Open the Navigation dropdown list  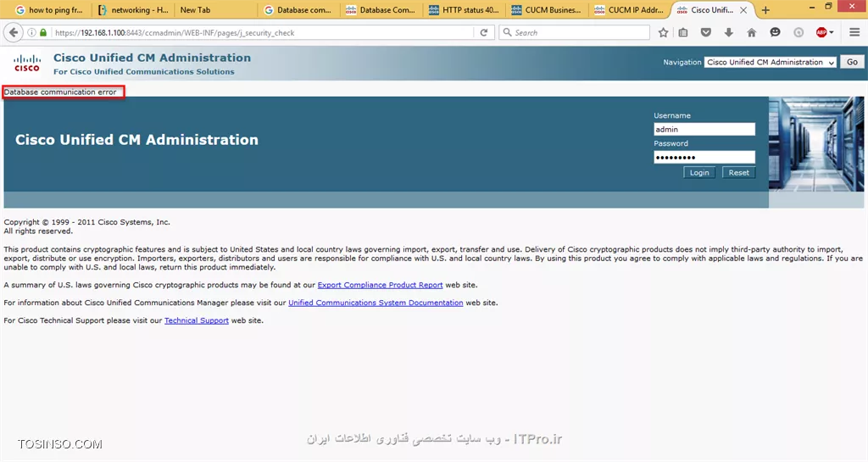tap(770, 62)
